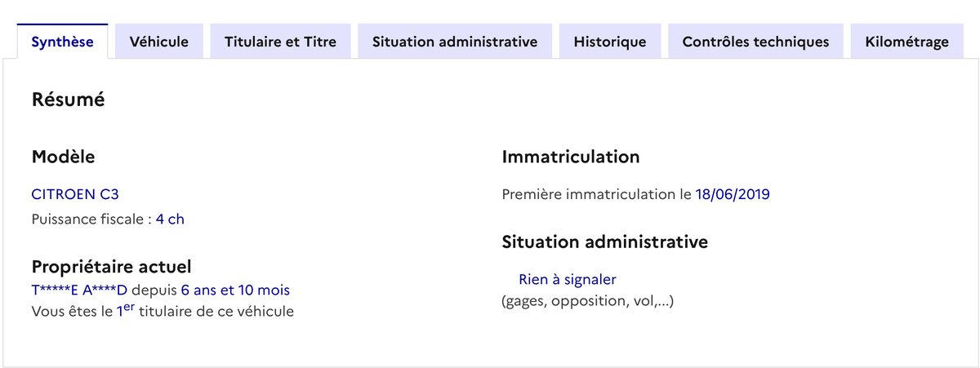Screen dimensions: 980x368
Task: Click the Propriétaire actuel heading
Action: pos(111,266)
